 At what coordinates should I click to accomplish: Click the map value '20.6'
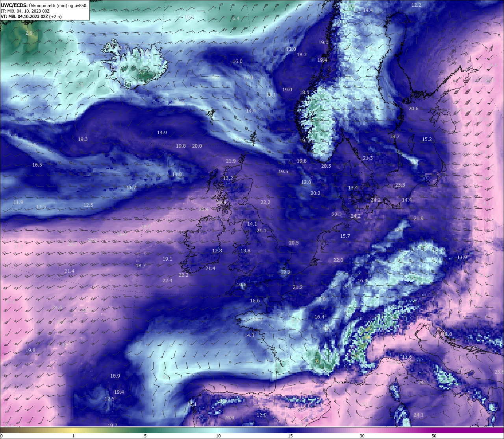(x=413, y=109)
